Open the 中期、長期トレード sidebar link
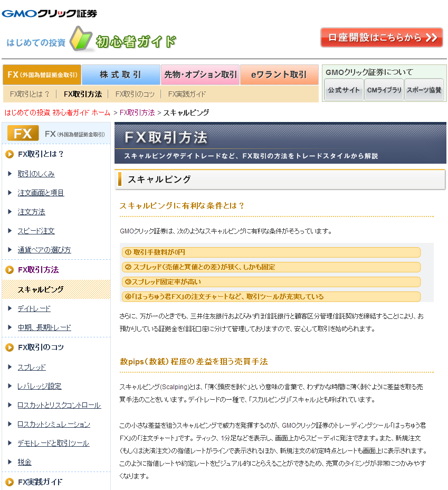The height and width of the screenshot is (490, 448). click(44, 327)
